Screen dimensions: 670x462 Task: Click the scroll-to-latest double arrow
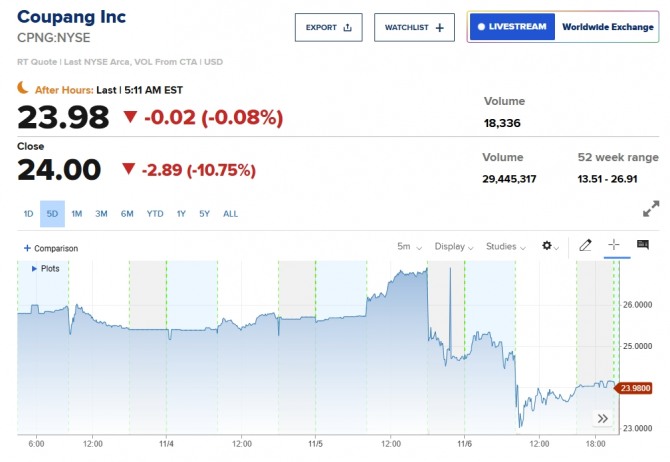[x=603, y=418]
